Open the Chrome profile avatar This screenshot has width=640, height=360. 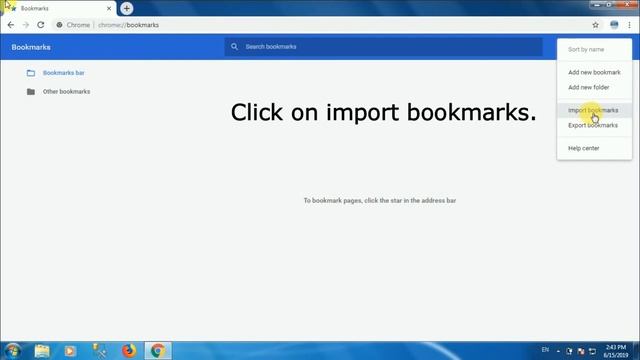tap(614, 25)
